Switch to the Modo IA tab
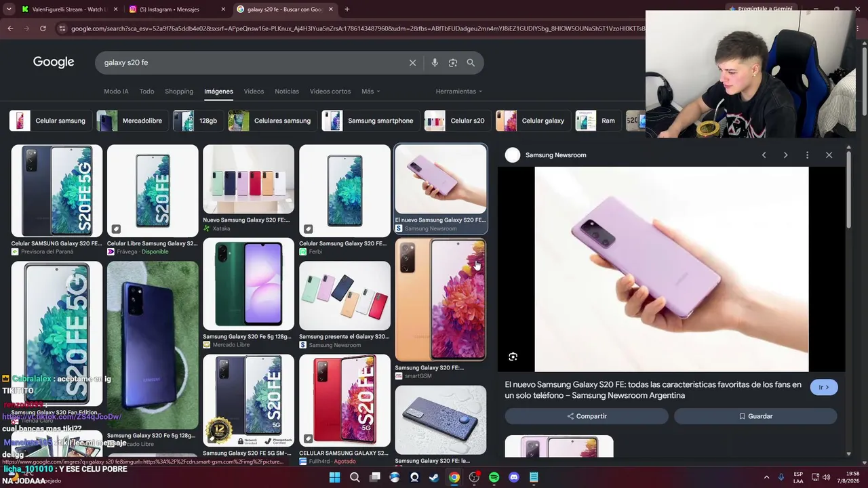 click(x=116, y=91)
